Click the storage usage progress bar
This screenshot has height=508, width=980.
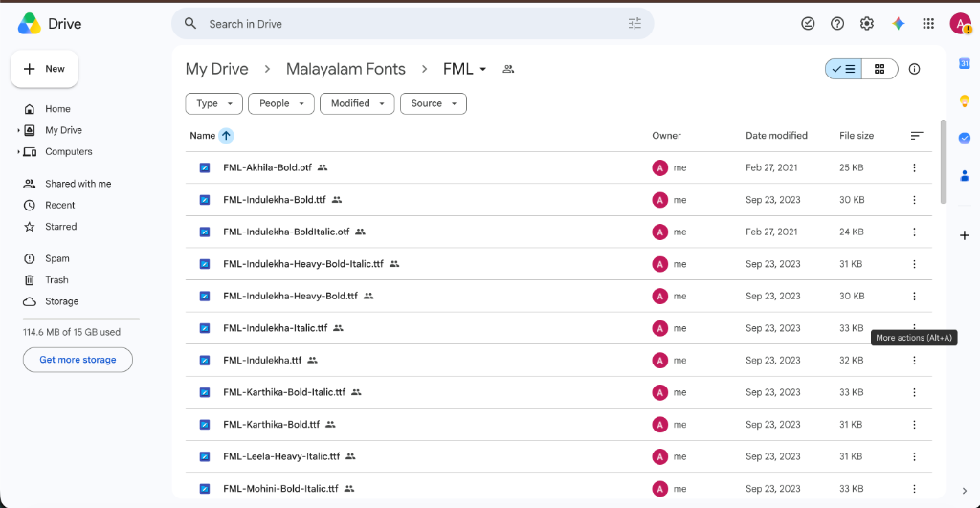click(x=81, y=320)
